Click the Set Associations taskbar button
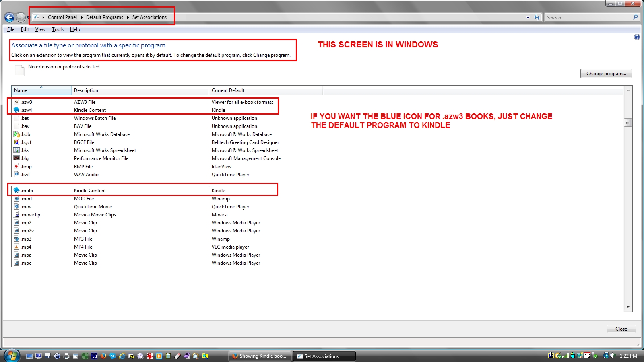 tap(324, 356)
